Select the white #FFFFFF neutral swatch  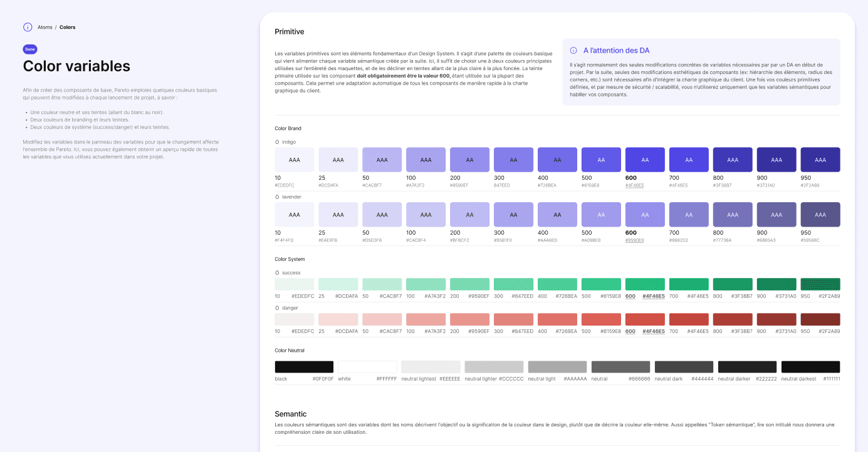pyautogui.click(x=367, y=366)
